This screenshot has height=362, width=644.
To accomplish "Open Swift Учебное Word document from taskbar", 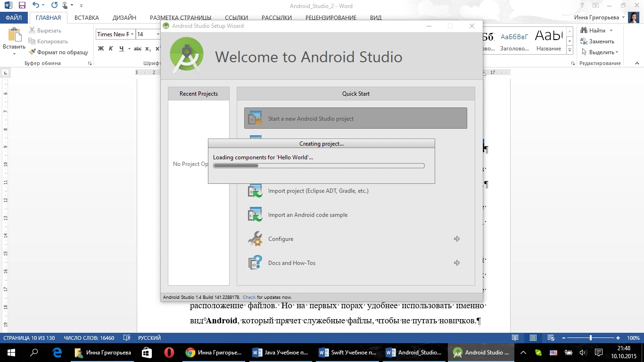I will pyautogui.click(x=347, y=352).
